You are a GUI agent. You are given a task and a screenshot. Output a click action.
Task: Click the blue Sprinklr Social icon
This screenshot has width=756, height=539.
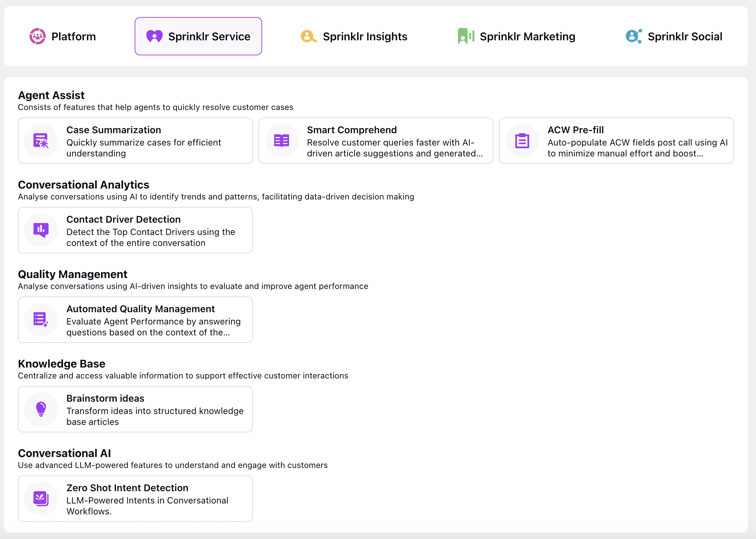pos(634,36)
